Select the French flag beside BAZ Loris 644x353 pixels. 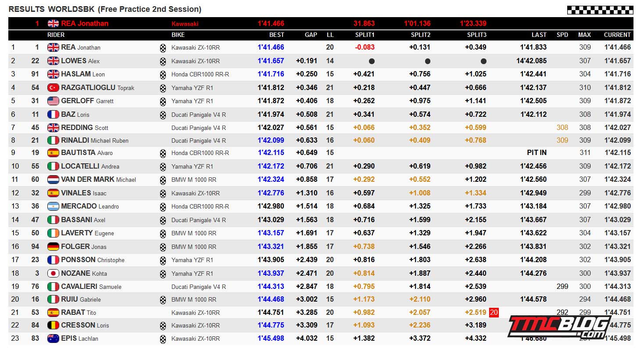pos(53,115)
